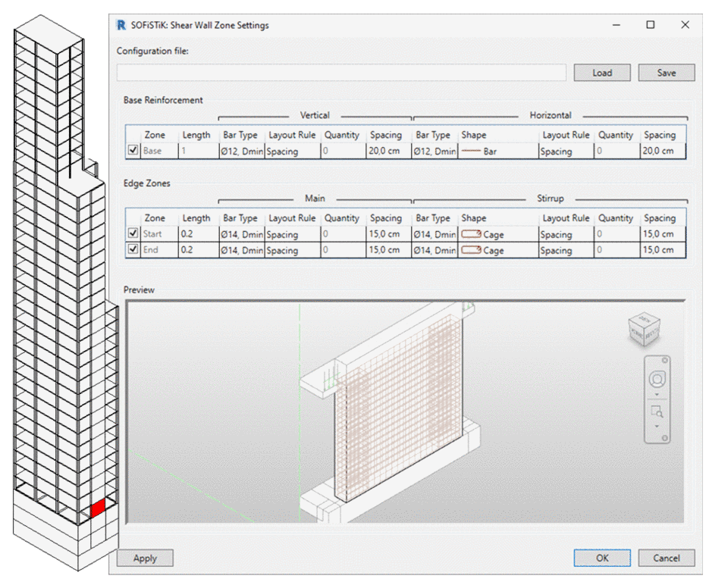The image size is (728, 582).
Task: Click the Revit logo in title bar
Action: point(121,25)
